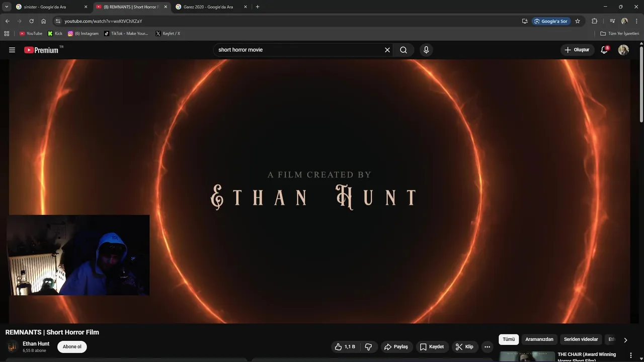
Task: Clear the search box with the X
Action: 387,50
